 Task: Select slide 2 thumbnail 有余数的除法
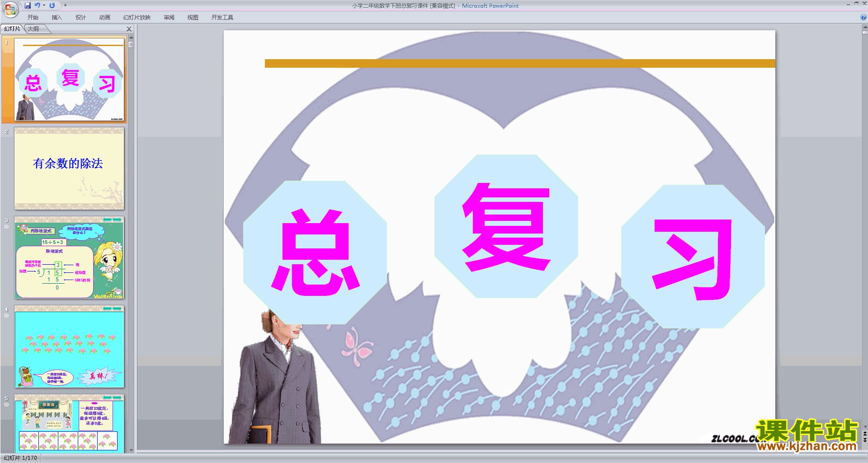(69, 168)
